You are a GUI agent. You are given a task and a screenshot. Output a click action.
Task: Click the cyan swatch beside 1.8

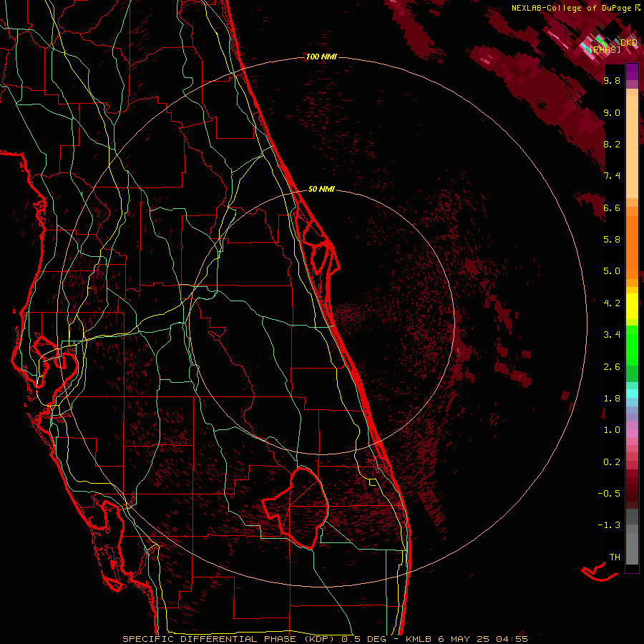tap(632, 393)
